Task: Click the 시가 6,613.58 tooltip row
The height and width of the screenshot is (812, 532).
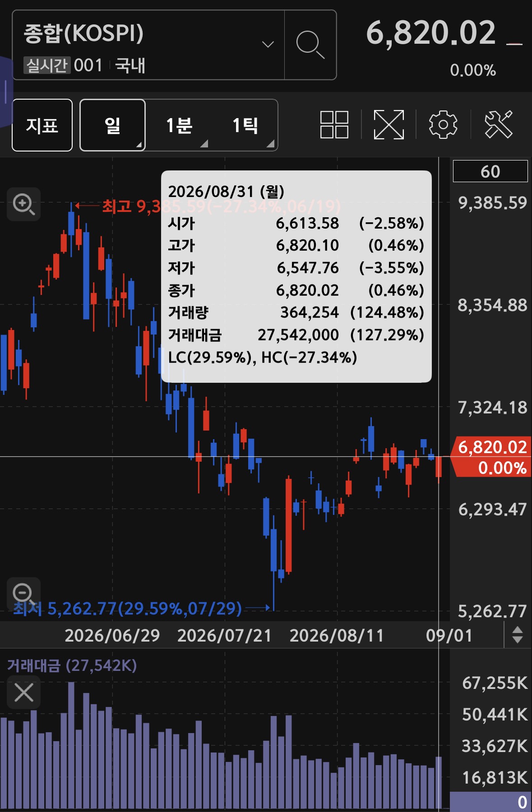Action: coord(296,223)
